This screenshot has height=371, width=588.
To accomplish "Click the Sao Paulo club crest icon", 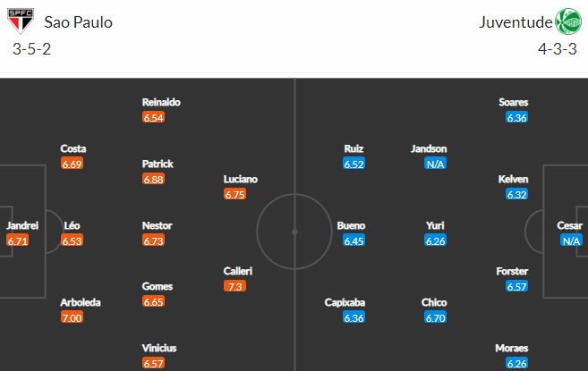I will [21, 21].
